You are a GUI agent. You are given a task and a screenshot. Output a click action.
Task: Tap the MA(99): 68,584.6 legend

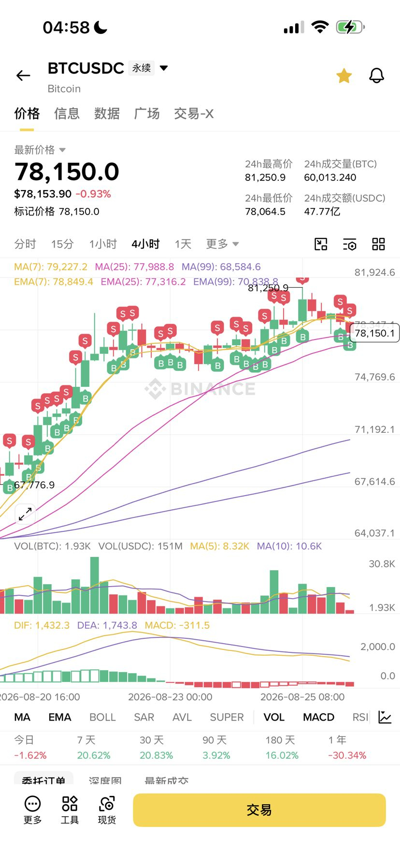[221, 267]
